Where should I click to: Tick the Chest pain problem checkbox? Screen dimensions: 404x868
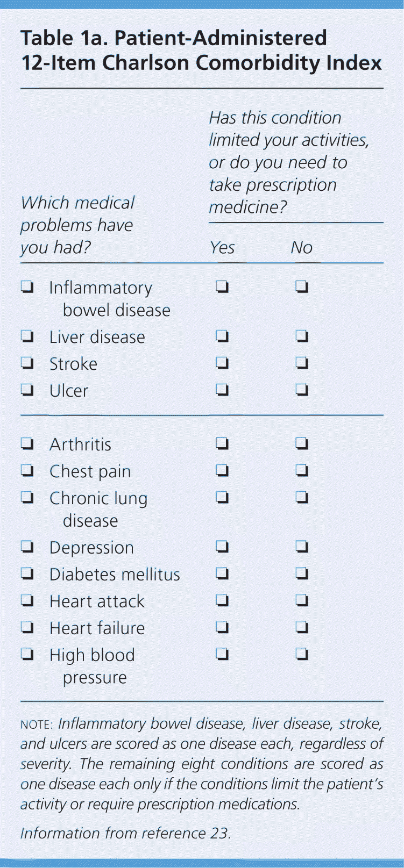click(27, 471)
